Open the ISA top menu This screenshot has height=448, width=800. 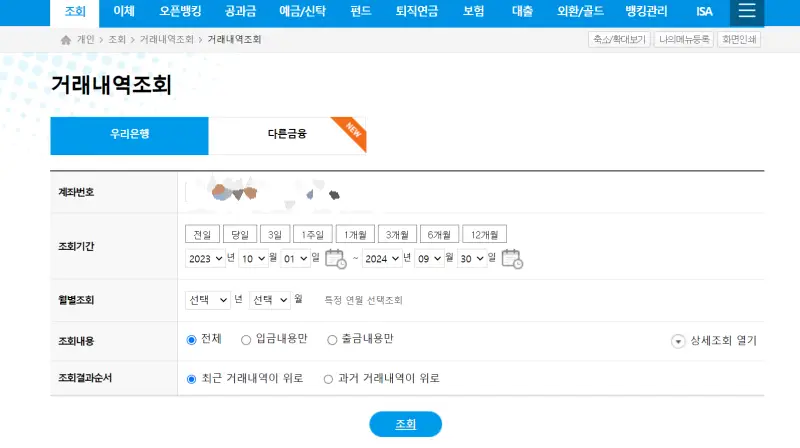coord(704,12)
